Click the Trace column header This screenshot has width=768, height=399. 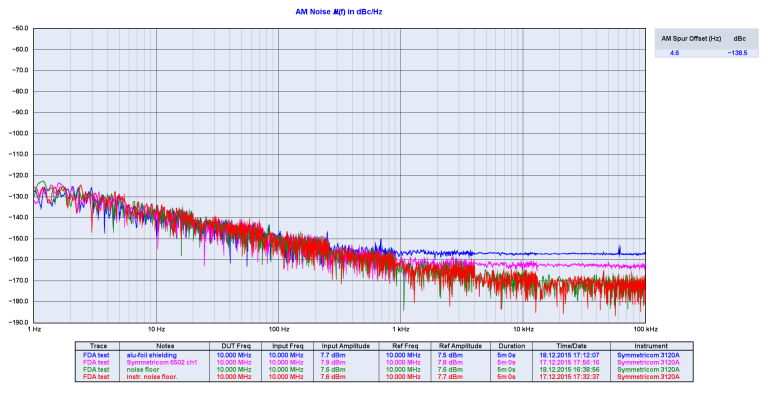click(x=97, y=346)
